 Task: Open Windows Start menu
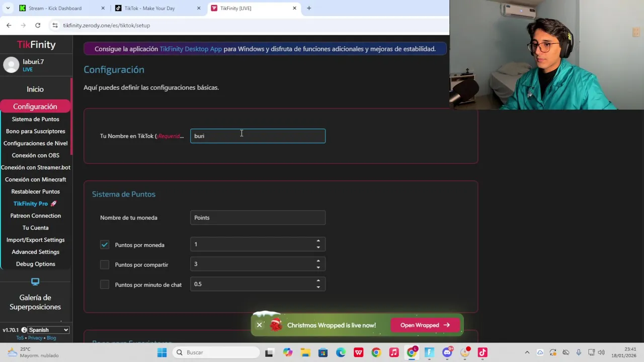point(162,352)
